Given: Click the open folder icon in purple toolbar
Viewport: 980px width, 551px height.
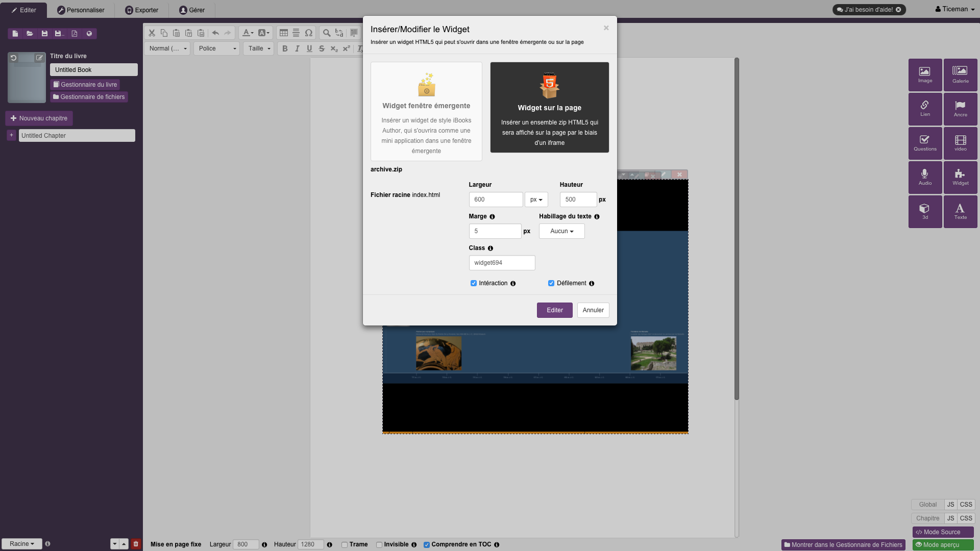Looking at the screenshot, I should 30,34.
